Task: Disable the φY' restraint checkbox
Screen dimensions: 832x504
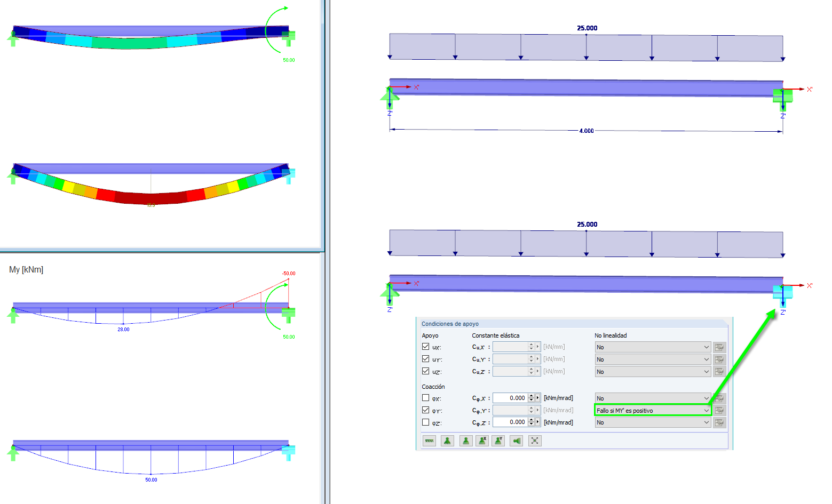Action: (x=425, y=410)
